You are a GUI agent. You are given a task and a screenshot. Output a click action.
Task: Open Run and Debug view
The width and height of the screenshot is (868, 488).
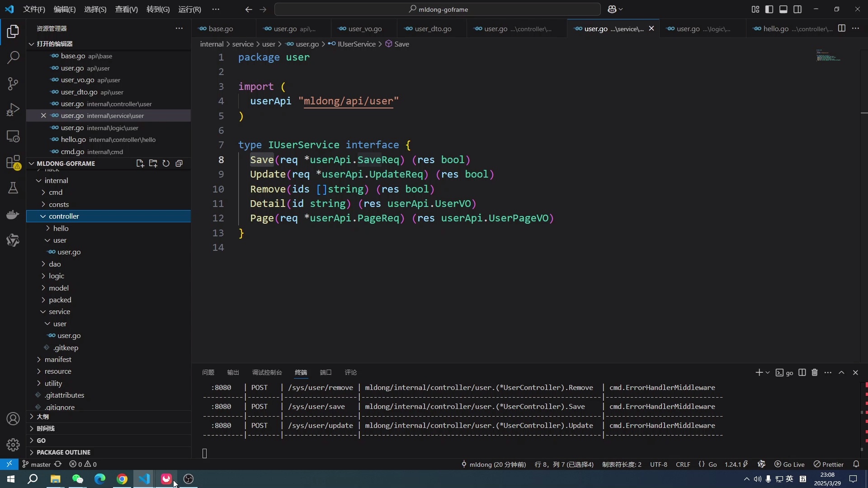click(x=13, y=110)
